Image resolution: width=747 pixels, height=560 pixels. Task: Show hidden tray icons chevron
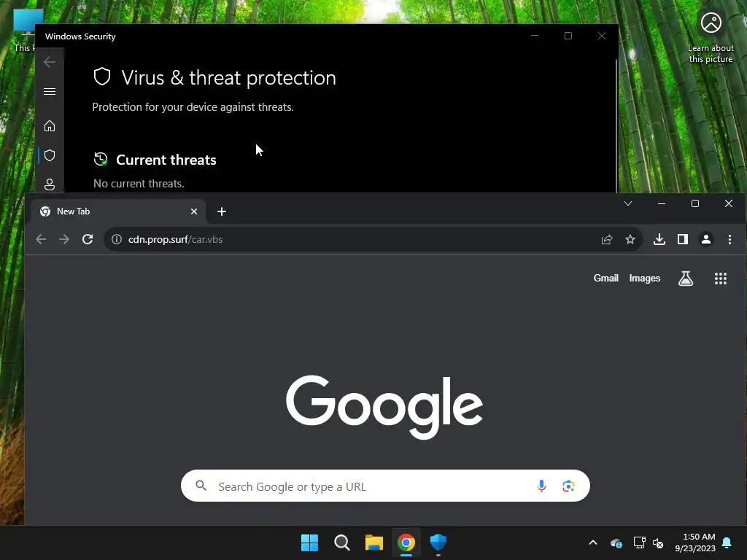point(593,542)
